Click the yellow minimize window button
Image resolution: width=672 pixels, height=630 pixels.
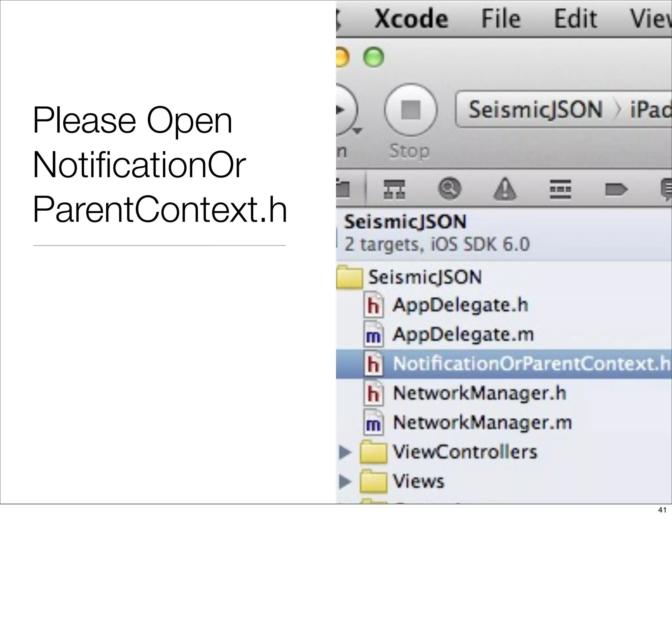tap(342, 57)
